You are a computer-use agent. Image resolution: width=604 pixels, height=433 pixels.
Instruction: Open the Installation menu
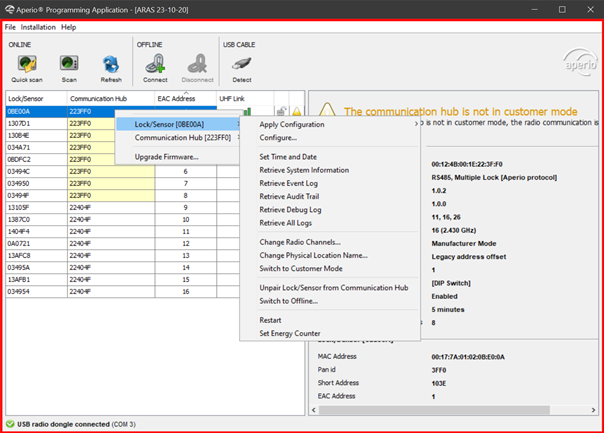(38, 27)
